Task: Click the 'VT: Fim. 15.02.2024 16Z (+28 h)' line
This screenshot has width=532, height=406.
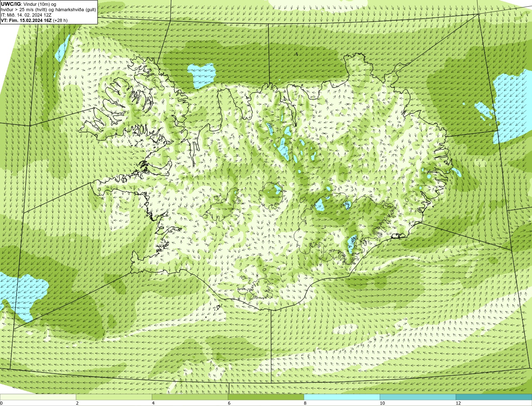Action: (34, 20)
